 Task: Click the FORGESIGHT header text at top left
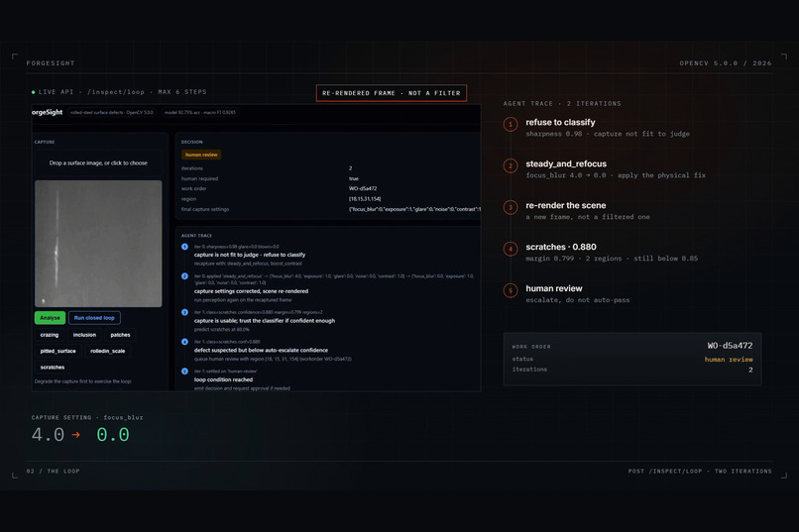point(51,63)
